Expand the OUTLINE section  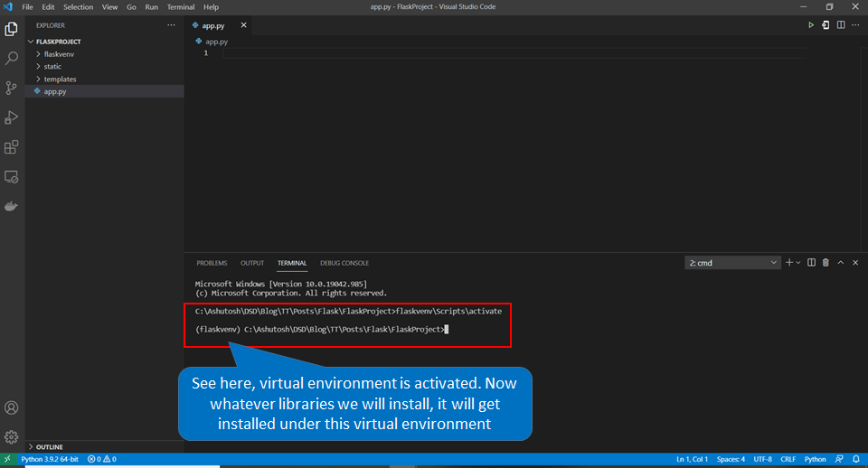pos(50,447)
